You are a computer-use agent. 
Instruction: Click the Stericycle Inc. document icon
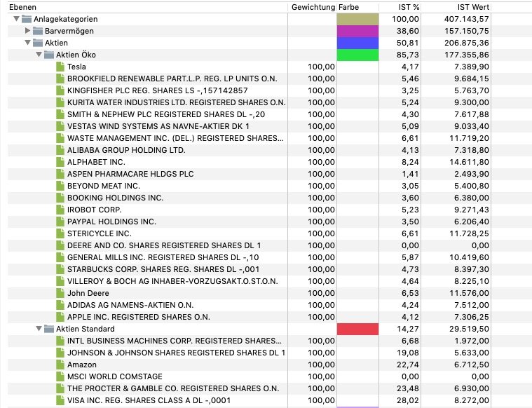60,233
